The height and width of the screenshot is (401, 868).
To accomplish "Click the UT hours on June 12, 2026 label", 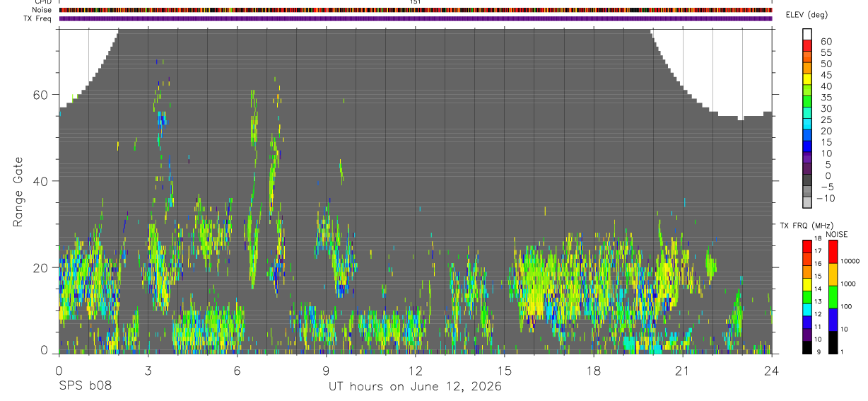I will point(415,387).
